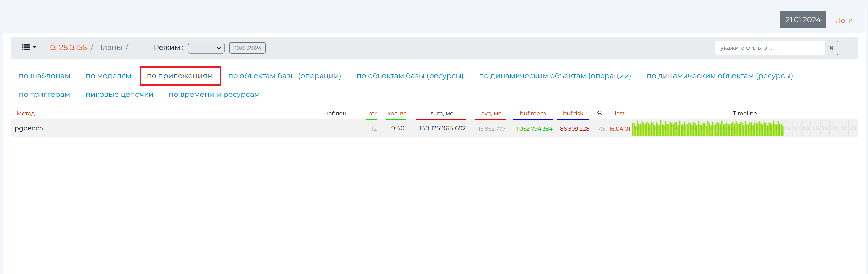This screenshot has height=274, width=868.
Task: Click the 20.01.2024 date button
Action: click(247, 48)
